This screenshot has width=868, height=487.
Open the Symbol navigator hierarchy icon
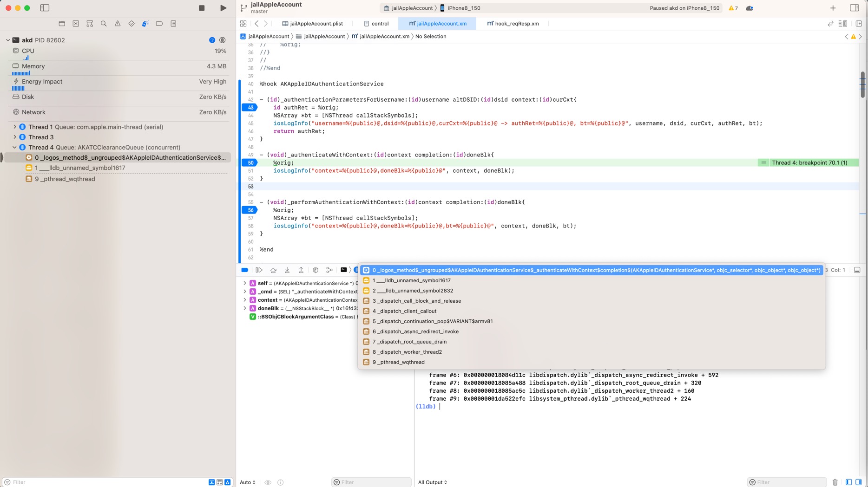click(90, 24)
